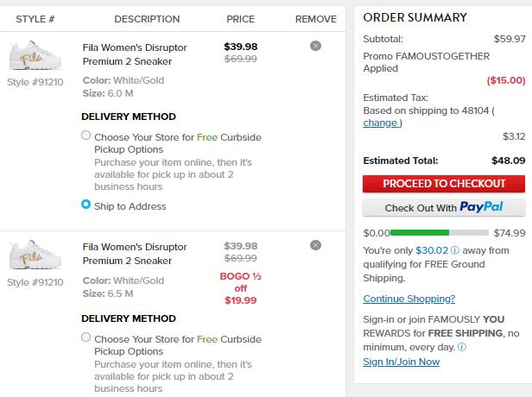
Task: Select Ship to Address radio option
Action: 85,205
